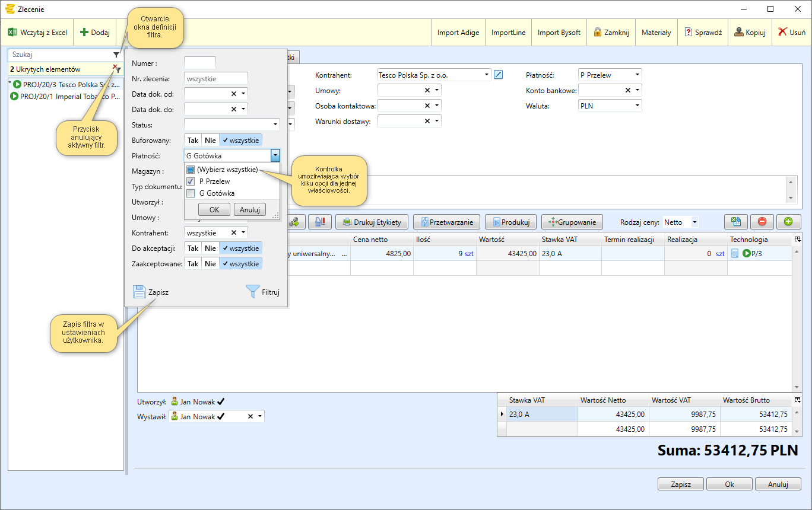Click the Excel export icon above table

736,222
